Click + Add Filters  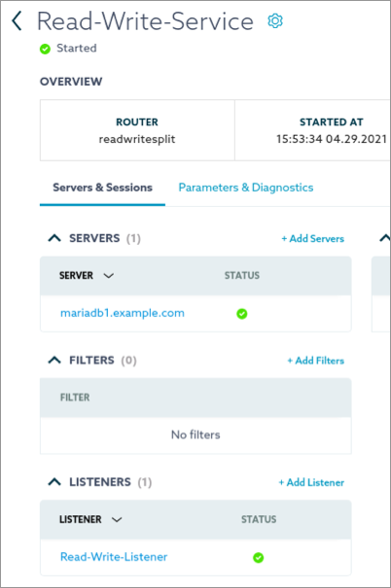point(315,361)
